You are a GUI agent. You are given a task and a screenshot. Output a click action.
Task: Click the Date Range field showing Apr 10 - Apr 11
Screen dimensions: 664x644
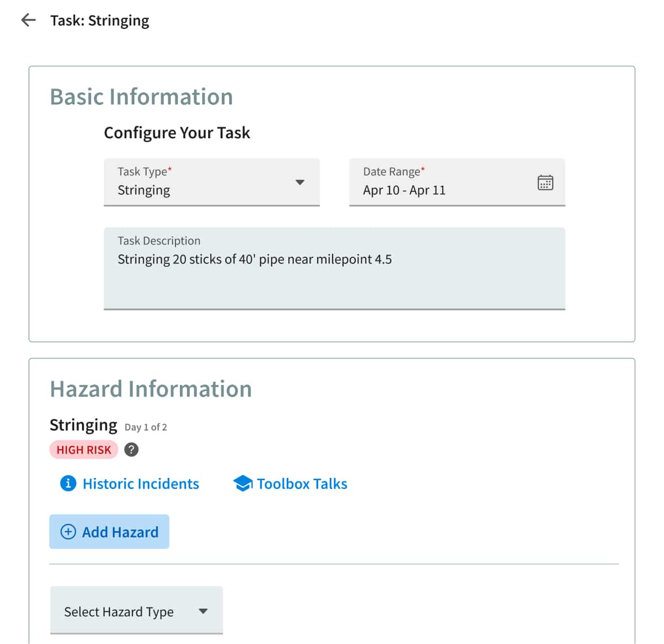tap(457, 183)
